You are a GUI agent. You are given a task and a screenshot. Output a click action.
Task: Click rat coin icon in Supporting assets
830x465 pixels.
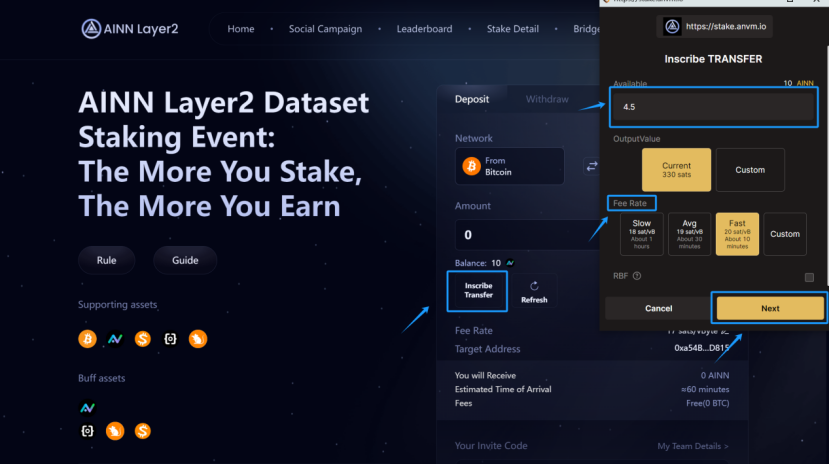[x=198, y=339]
